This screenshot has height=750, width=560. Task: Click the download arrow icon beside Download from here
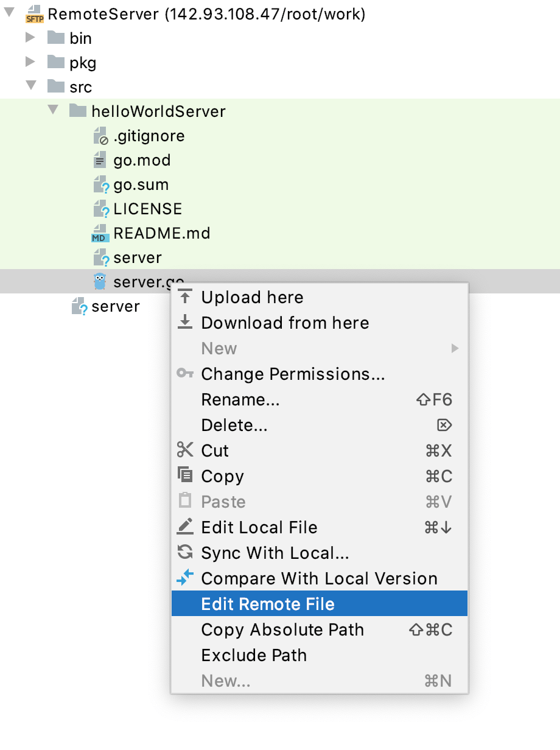[184, 323]
